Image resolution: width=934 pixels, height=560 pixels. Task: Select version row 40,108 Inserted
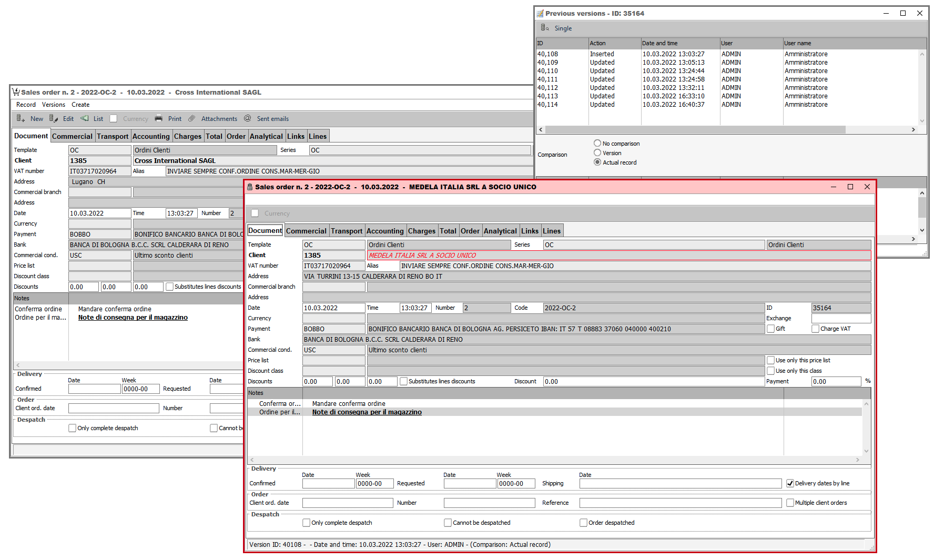click(x=727, y=54)
